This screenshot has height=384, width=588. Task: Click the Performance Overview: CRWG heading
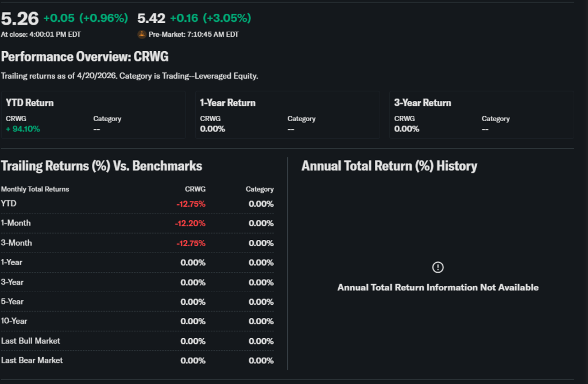click(x=84, y=57)
